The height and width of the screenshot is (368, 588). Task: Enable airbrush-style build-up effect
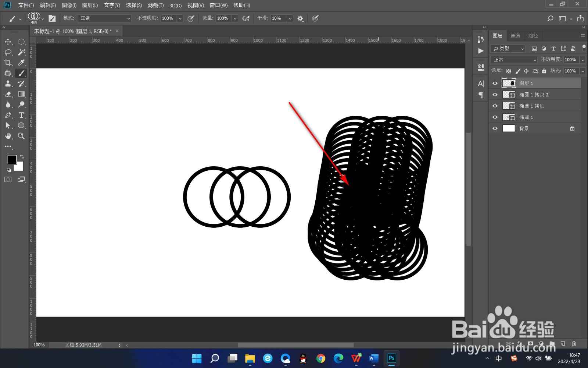246,18
